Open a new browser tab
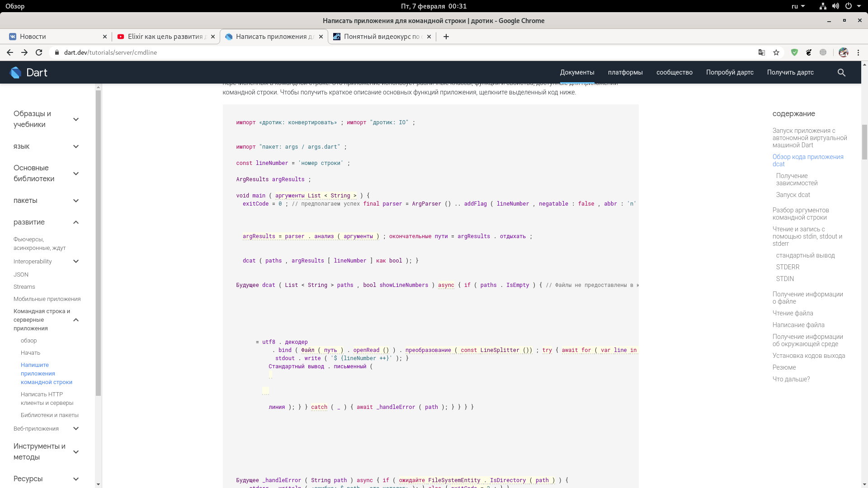 click(446, 37)
